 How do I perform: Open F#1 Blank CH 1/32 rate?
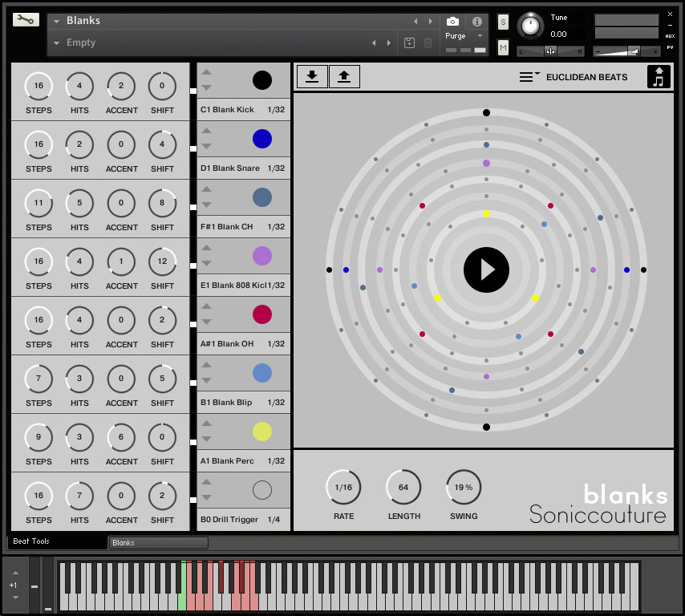(x=276, y=227)
